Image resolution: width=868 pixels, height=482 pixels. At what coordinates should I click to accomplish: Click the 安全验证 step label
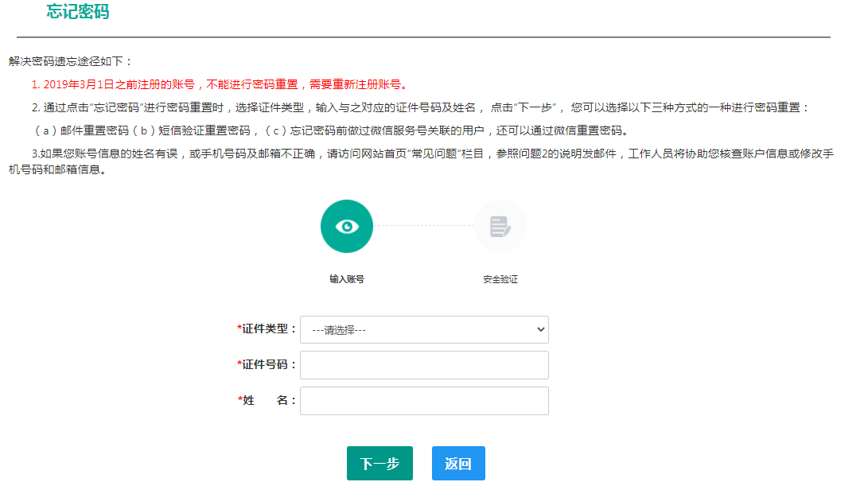(x=500, y=279)
